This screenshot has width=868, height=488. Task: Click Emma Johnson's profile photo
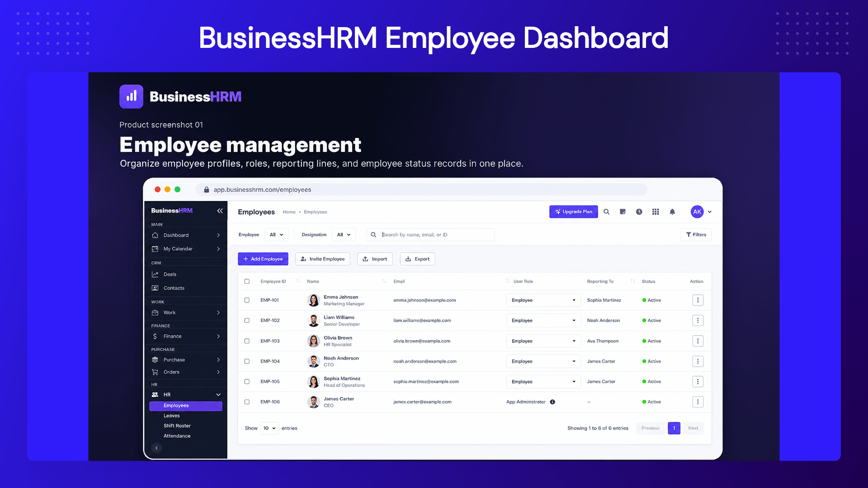[313, 300]
